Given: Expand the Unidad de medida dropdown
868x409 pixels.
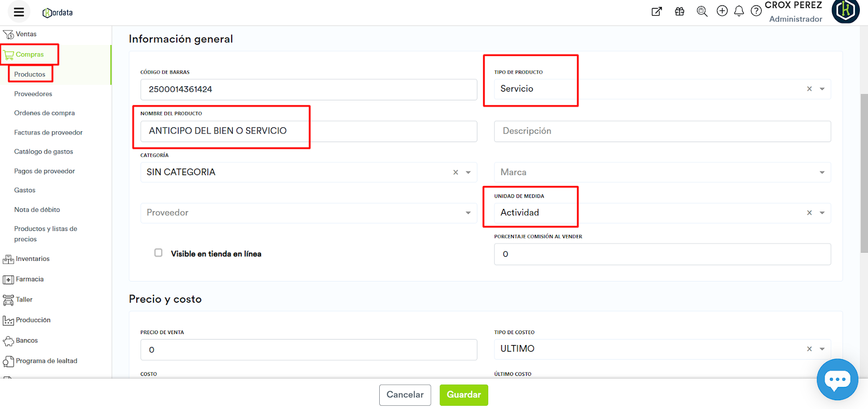Looking at the screenshot, I should pyautogui.click(x=822, y=213).
